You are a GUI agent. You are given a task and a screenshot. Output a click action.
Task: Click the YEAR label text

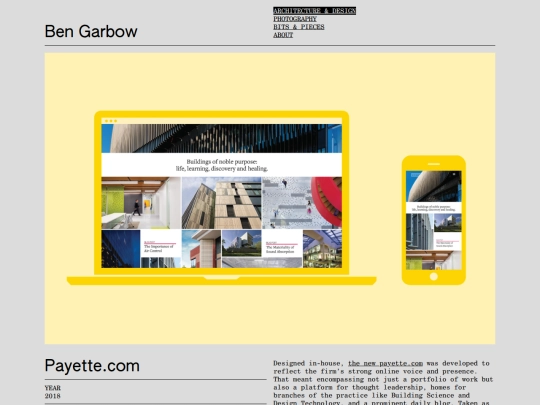[53, 388]
